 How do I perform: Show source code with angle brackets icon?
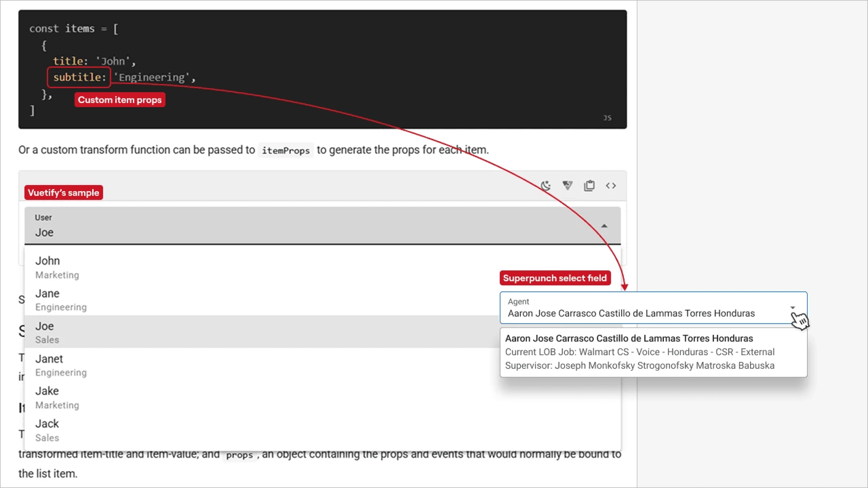[x=611, y=186]
